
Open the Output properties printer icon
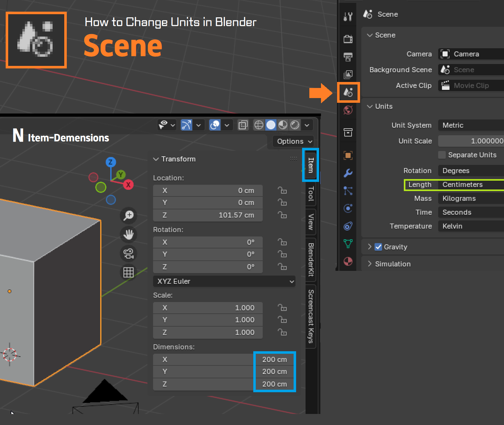(348, 57)
